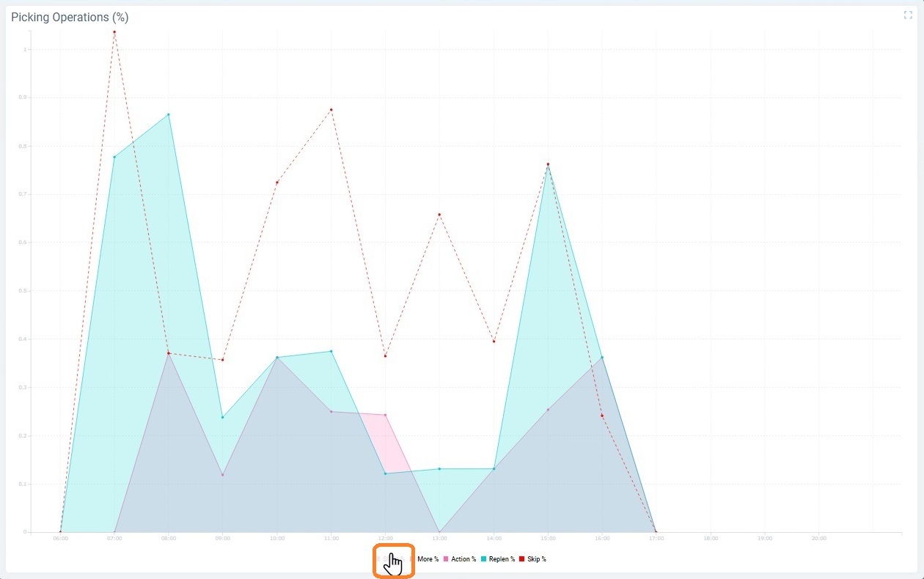Screen dimensions: 924x579
Task: Click the More % legend text
Action: click(428, 558)
